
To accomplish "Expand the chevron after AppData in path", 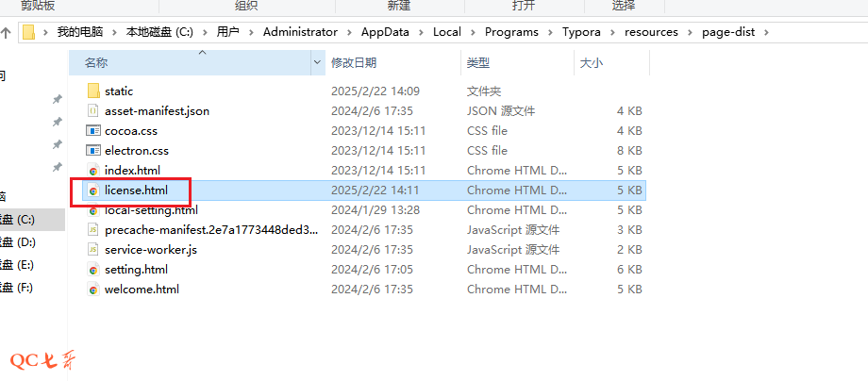I will click(x=422, y=32).
